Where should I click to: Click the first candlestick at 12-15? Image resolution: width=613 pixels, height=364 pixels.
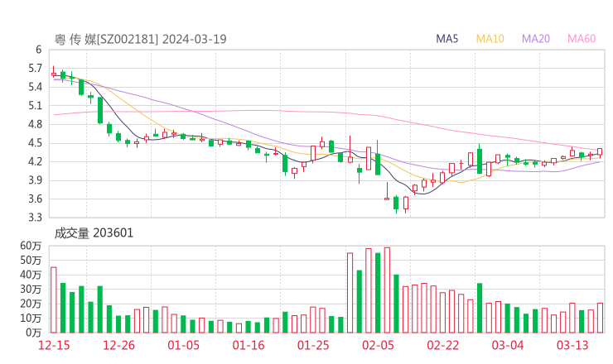pyautogui.click(x=54, y=72)
